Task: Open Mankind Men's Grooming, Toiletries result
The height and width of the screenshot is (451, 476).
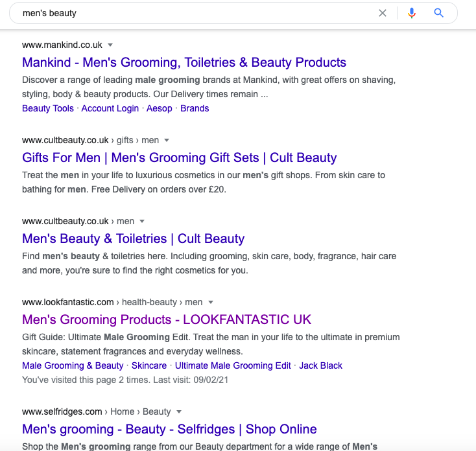Action: tap(184, 62)
